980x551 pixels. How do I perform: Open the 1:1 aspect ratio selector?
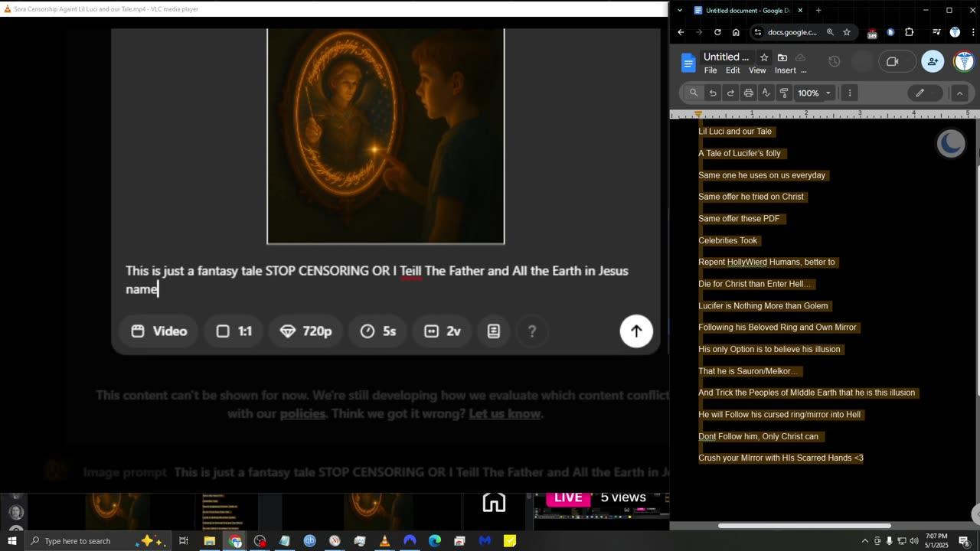234,331
